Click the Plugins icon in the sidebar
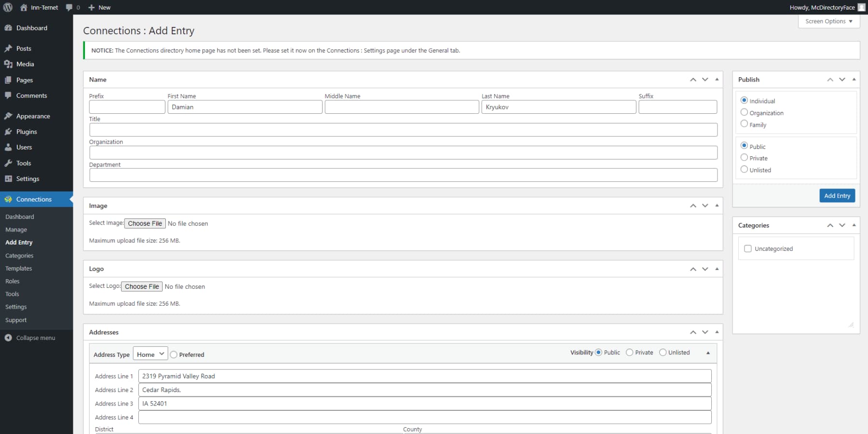 pos(9,132)
